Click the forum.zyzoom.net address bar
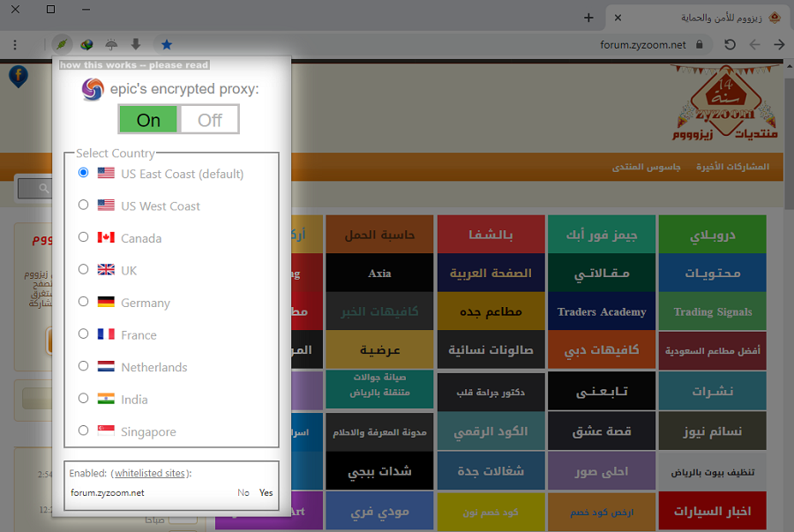Screen dimensions: 794x532 (x=643, y=44)
